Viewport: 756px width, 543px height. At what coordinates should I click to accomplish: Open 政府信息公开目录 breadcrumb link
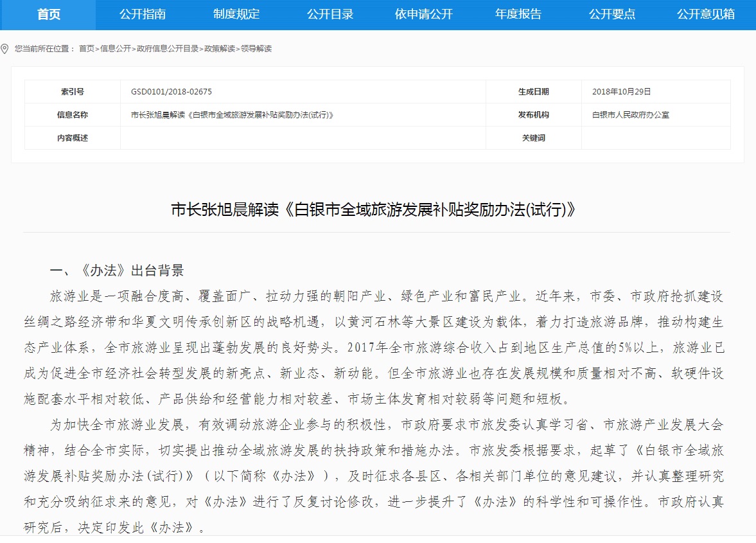click(167, 49)
